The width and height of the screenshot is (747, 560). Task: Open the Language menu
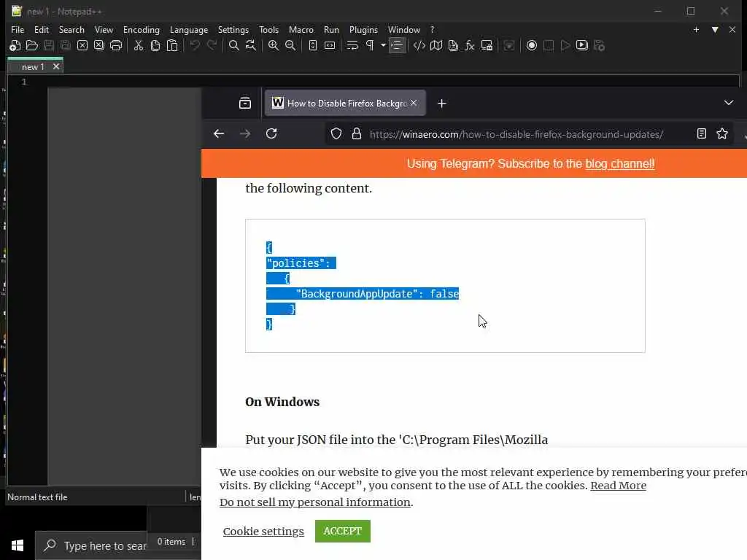click(x=189, y=29)
